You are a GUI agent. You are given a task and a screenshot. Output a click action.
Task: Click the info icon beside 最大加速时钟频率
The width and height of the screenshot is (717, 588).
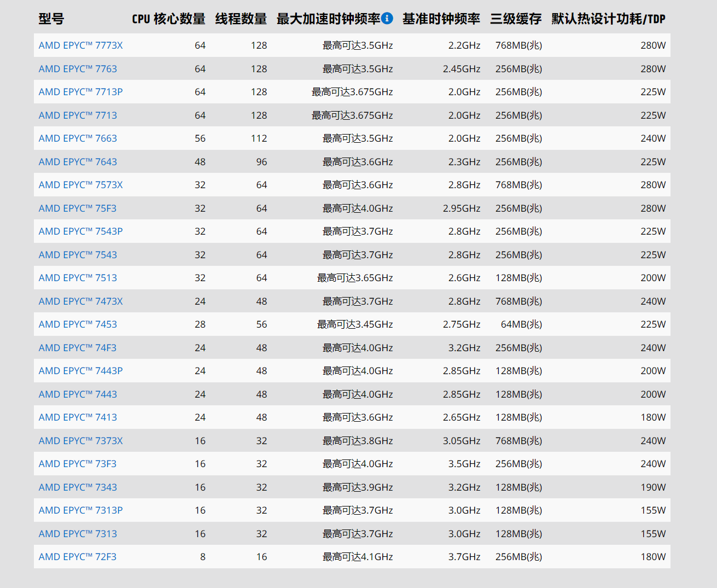[x=387, y=18]
